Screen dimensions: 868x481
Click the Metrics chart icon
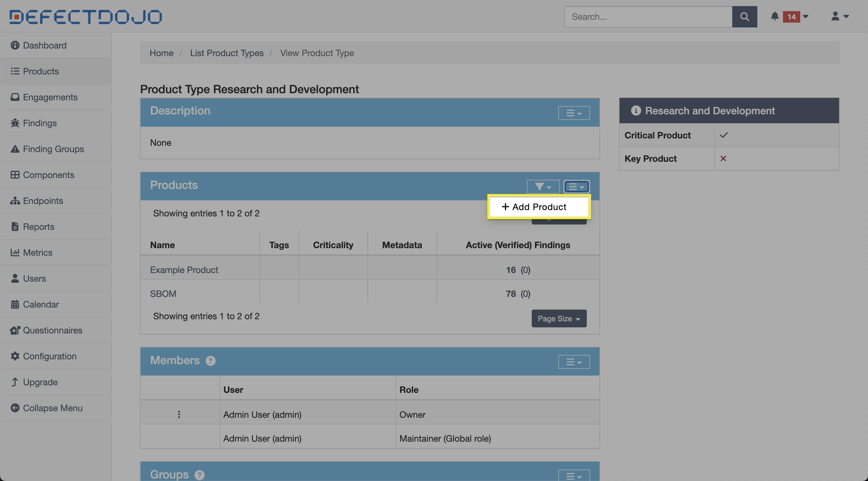coord(15,252)
